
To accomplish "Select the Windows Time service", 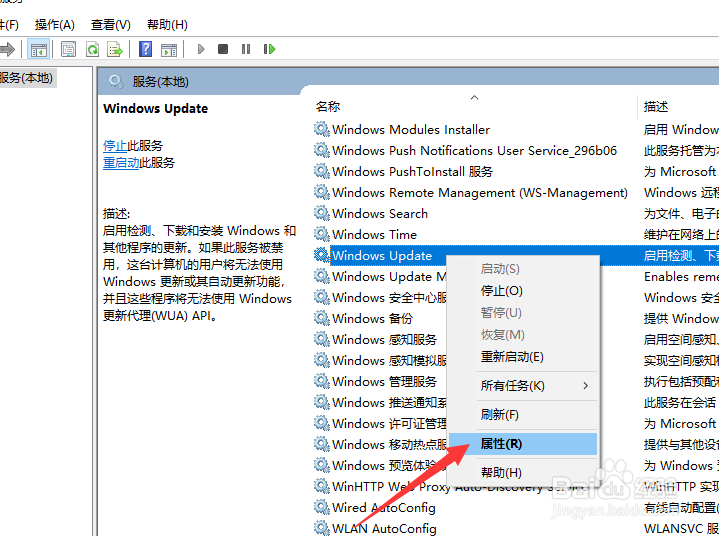I will pyautogui.click(x=374, y=234).
